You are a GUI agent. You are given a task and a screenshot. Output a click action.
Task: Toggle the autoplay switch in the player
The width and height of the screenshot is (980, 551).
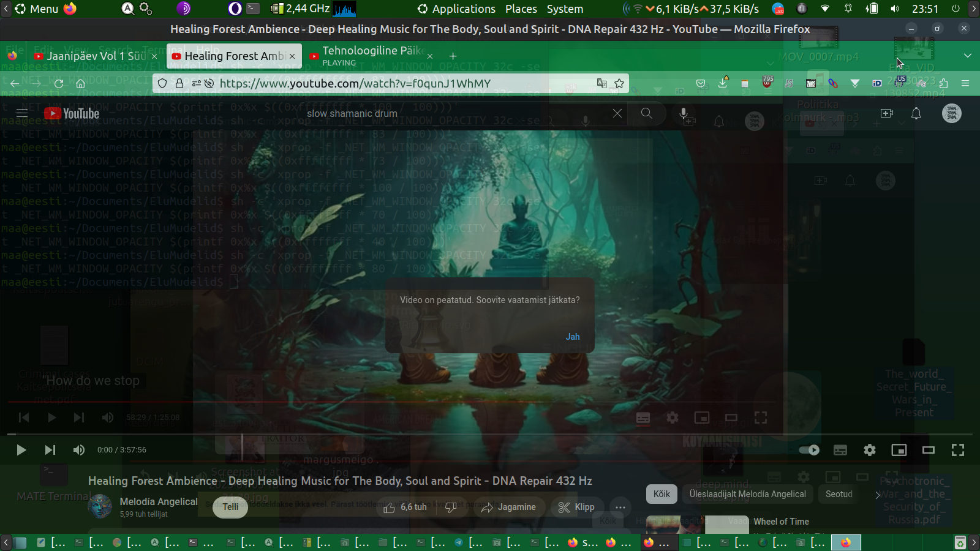tap(810, 450)
